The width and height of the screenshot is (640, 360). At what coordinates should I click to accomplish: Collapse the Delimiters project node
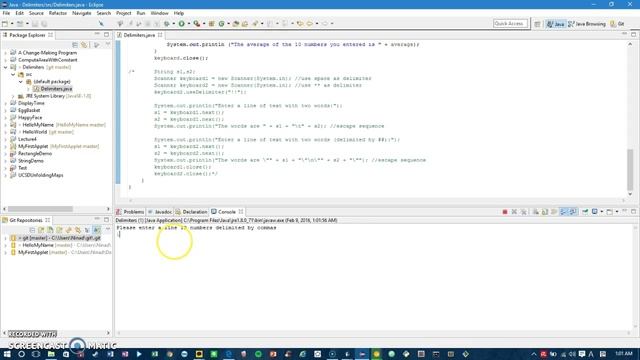(5, 67)
